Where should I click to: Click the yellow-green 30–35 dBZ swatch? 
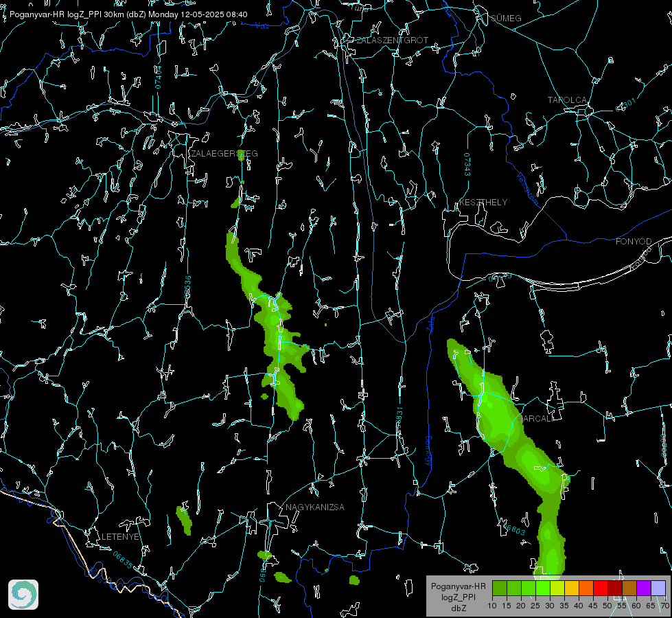click(557, 588)
